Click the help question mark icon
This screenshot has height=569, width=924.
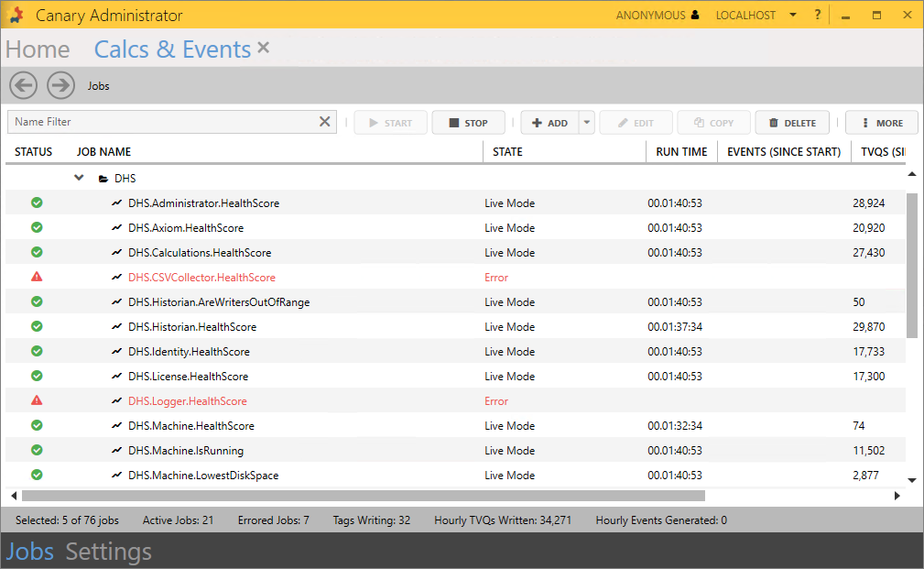pyautogui.click(x=818, y=15)
